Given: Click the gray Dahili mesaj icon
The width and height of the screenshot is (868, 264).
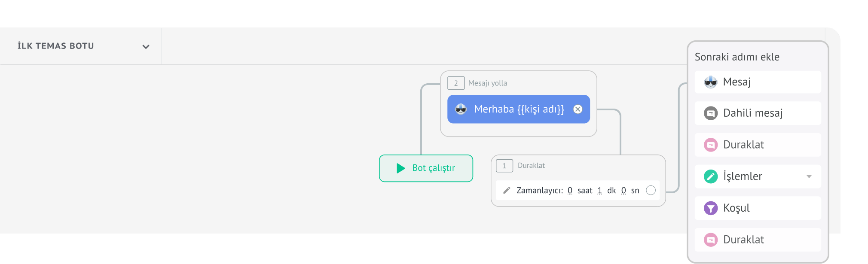Looking at the screenshot, I should tap(711, 113).
